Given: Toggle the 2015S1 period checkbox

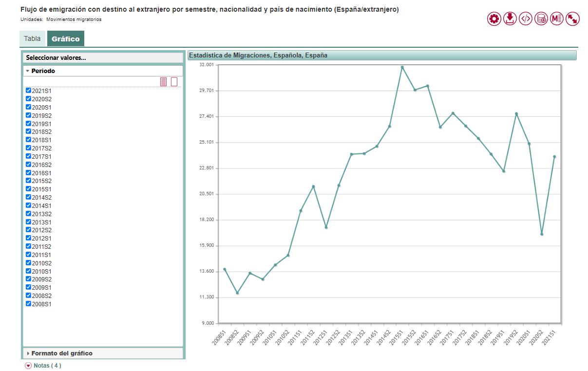Looking at the screenshot, I should click(28, 189).
